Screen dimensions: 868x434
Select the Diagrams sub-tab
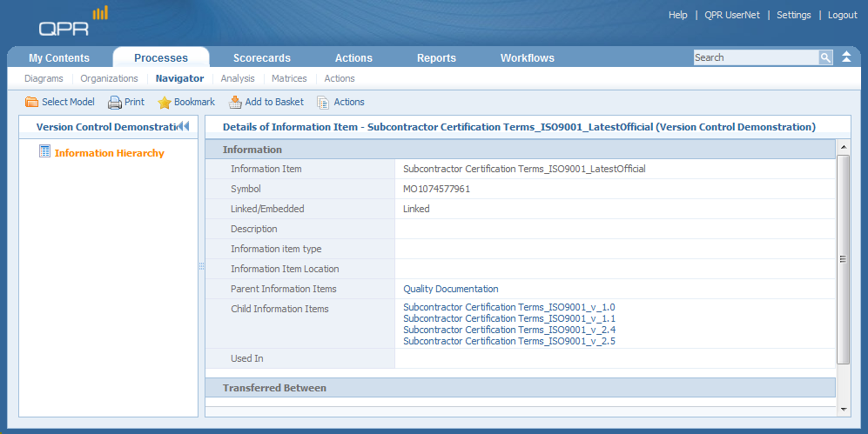coord(44,78)
